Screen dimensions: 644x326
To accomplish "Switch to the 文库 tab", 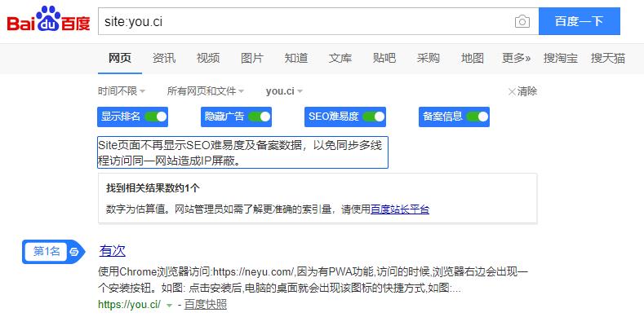I will [340, 58].
